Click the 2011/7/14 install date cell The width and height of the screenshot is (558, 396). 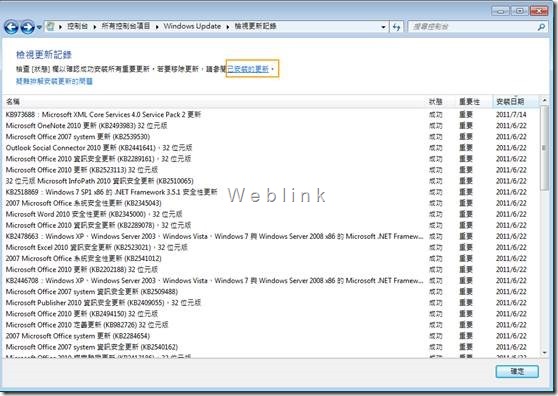(511, 115)
